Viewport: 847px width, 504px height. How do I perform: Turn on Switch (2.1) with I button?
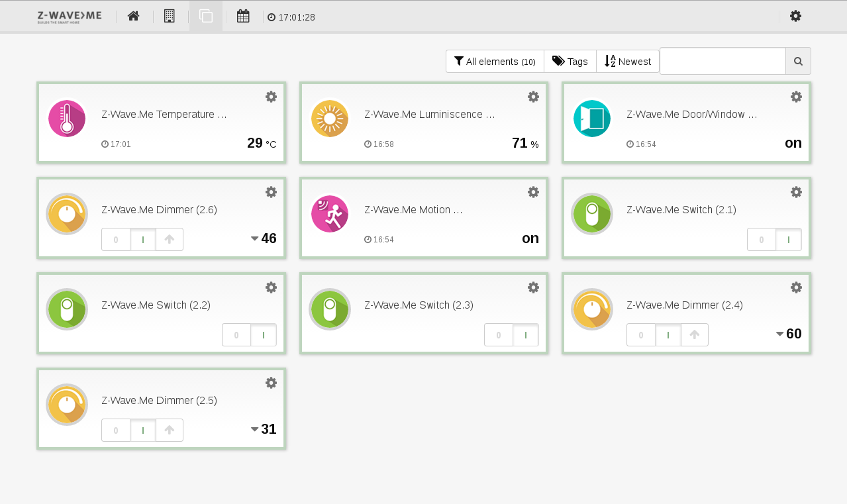coord(789,240)
